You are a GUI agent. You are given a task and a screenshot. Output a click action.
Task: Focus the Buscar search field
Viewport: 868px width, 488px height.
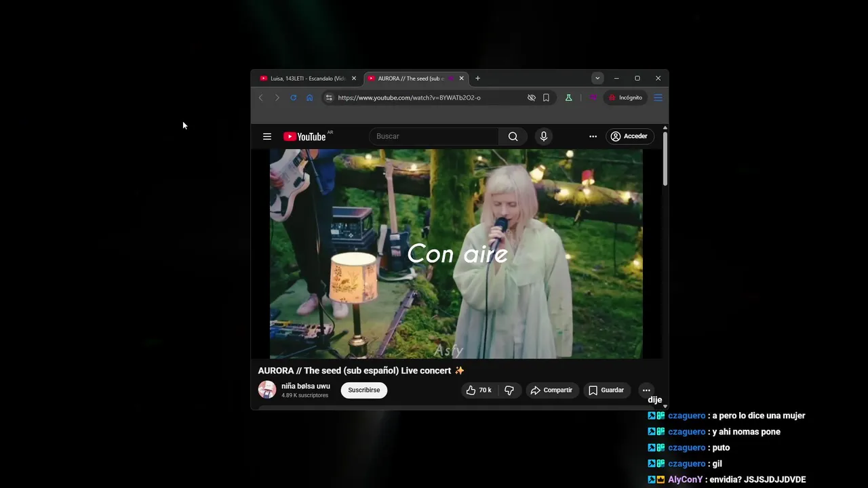[434, 136]
